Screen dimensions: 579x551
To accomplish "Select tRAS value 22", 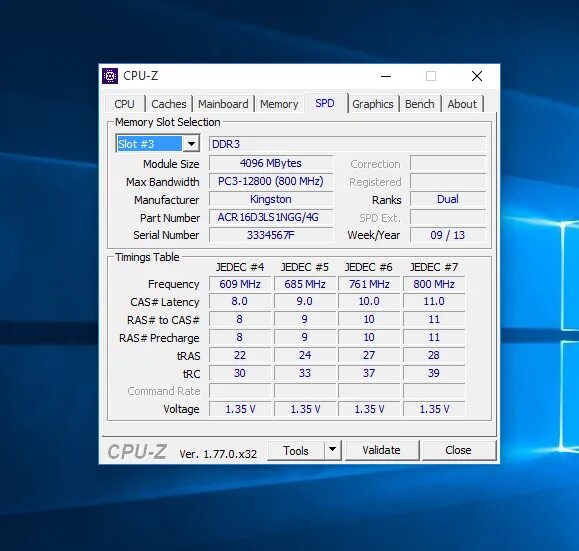I will point(240,355).
